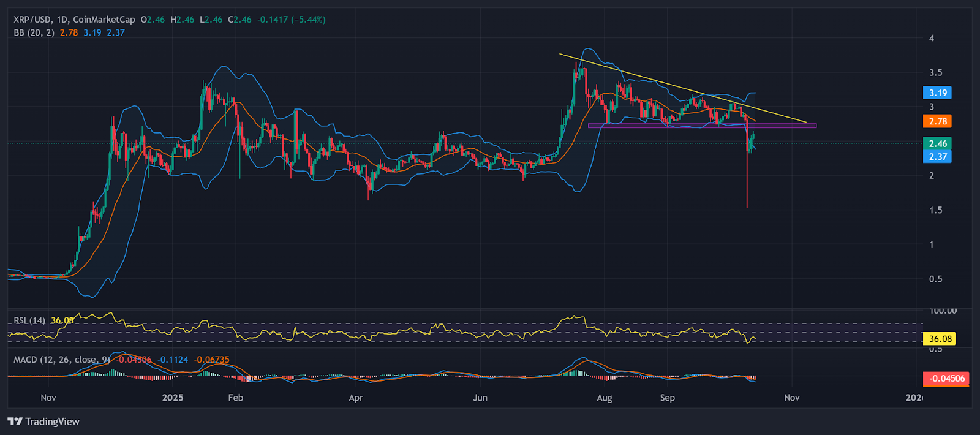This screenshot has width=980, height=435.
Task: Click the XRP/USD symbol title in legend
Action: (x=32, y=20)
